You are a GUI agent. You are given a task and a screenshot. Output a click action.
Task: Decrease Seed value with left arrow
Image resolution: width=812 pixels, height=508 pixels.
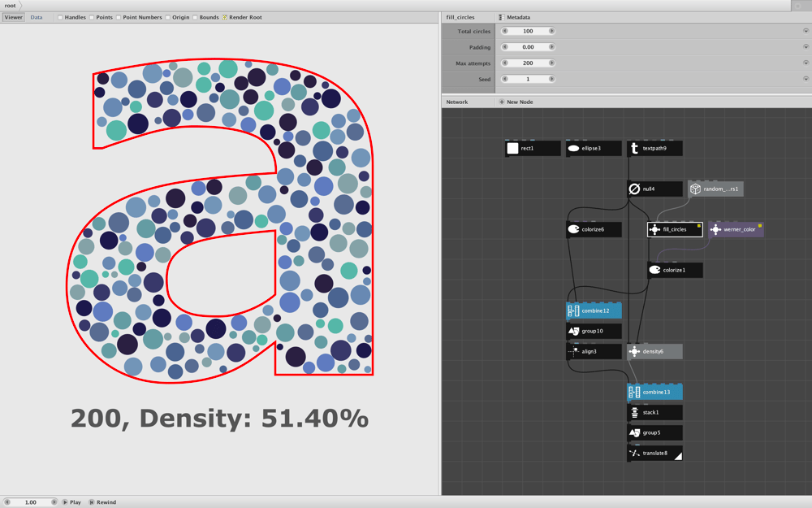pyautogui.click(x=505, y=80)
